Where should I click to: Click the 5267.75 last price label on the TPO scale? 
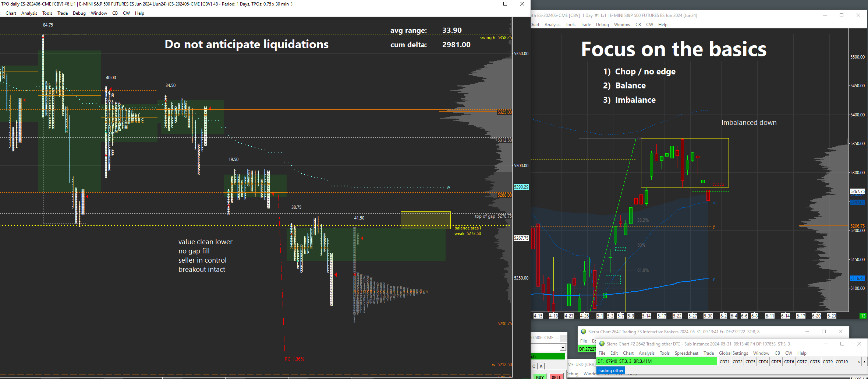(521, 238)
